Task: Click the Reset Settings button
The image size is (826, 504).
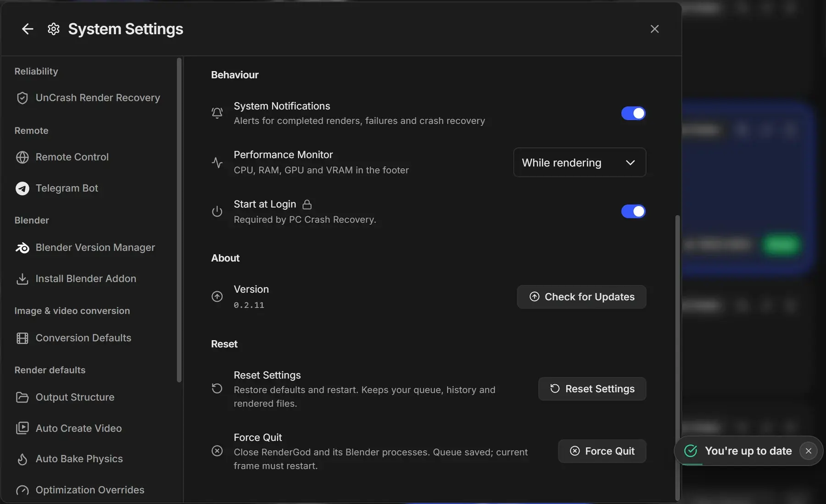Action: [x=592, y=389]
